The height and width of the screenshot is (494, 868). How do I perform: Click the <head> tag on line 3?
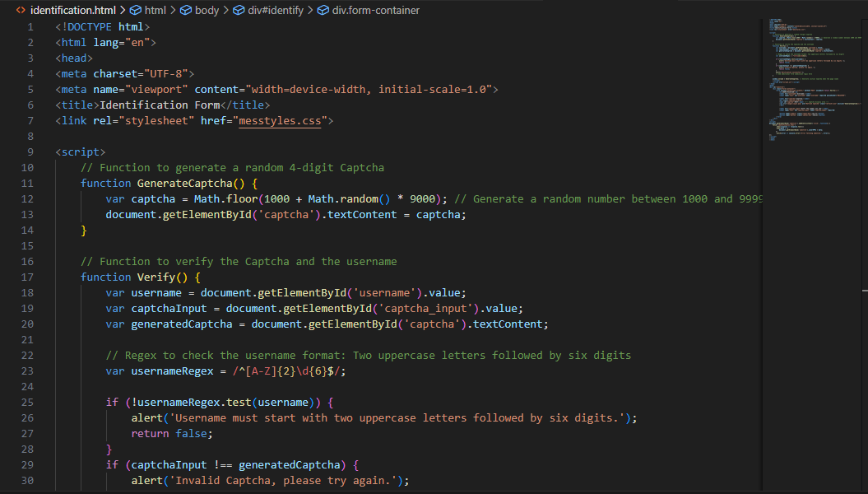tap(74, 58)
